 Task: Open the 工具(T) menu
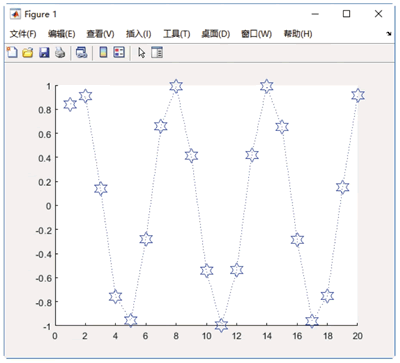[x=177, y=34]
